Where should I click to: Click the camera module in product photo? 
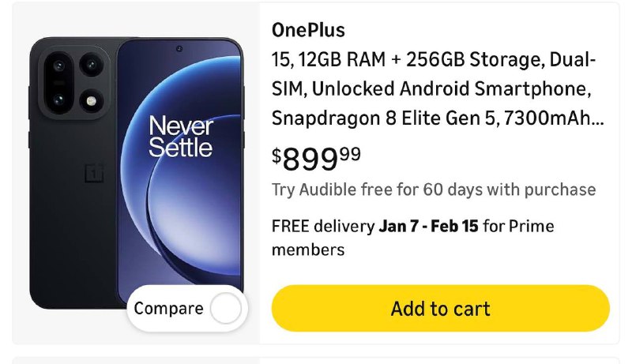73,82
